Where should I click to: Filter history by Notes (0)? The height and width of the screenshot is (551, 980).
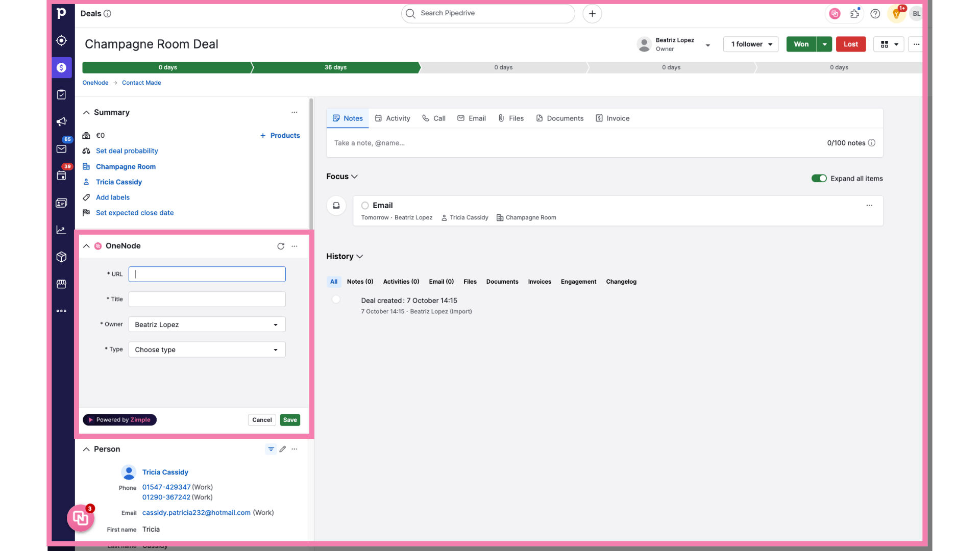tap(360, 282)
